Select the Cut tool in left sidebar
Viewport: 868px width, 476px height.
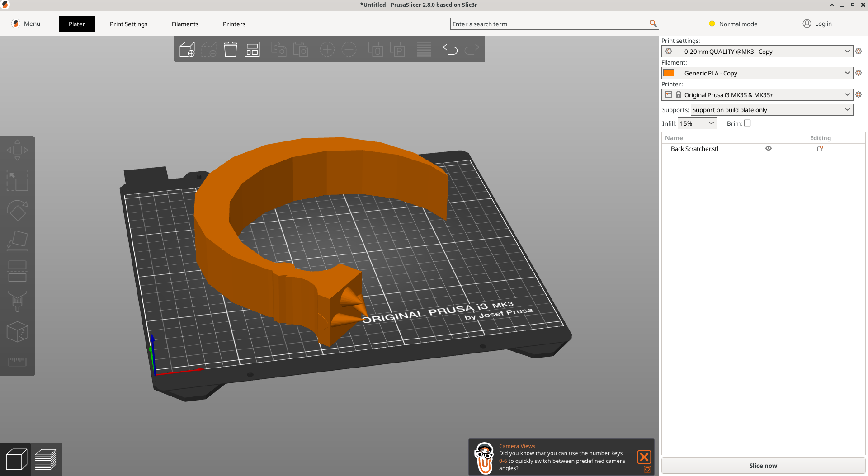click(x=17, y=271)
